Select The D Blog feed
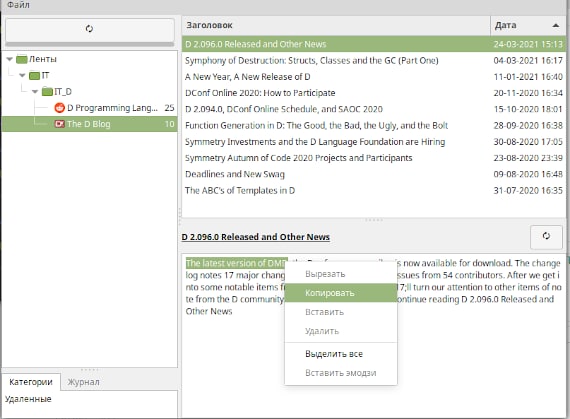Viewport: 570px width, 419px height. click(89, 124)
